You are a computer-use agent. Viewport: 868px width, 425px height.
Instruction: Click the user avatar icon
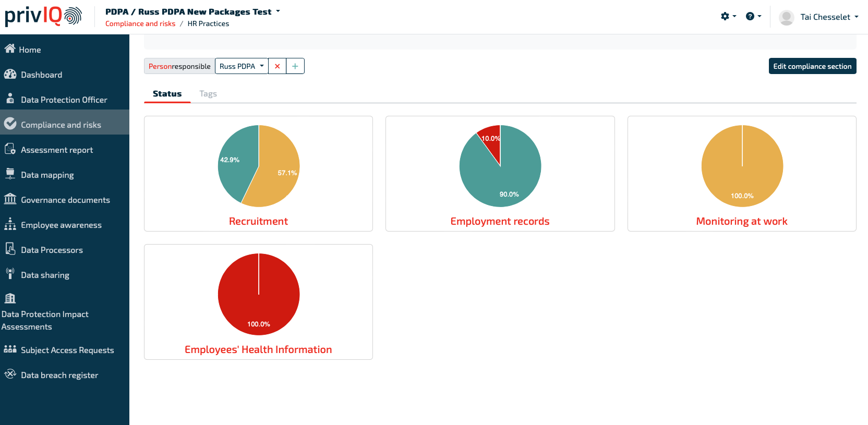click(786, 17)
